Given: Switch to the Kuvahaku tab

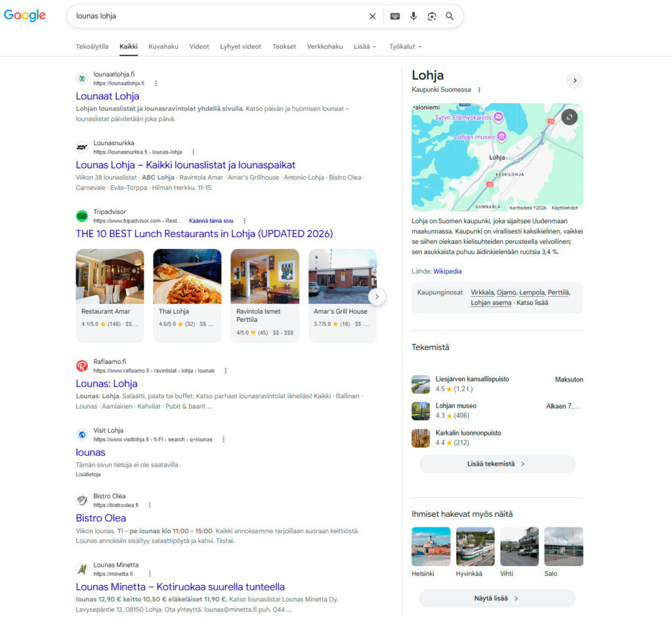Looking at the screenshot, I should tap(163, 47).
